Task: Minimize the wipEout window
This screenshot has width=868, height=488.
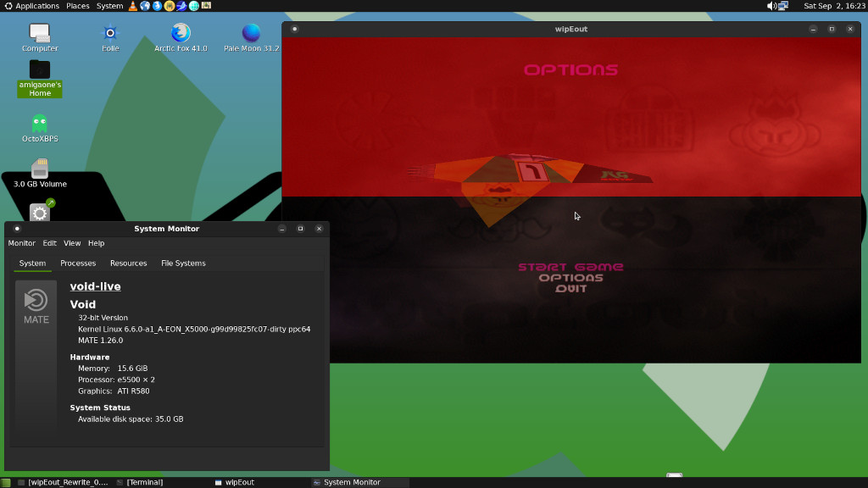Action: (x=813, y=29)
